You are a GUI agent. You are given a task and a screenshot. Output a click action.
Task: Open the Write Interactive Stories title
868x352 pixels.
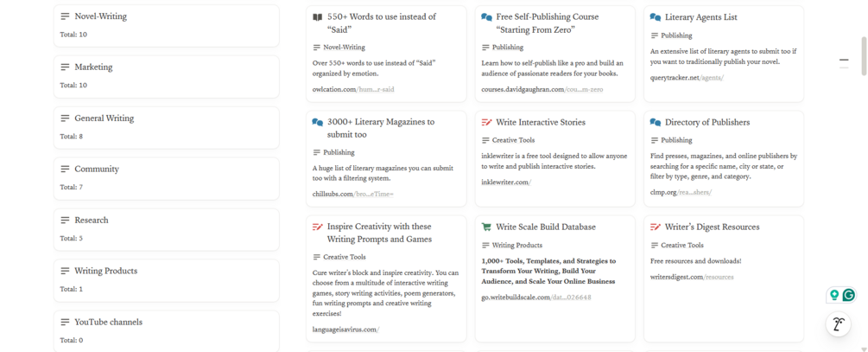click(x=541, y=122)
